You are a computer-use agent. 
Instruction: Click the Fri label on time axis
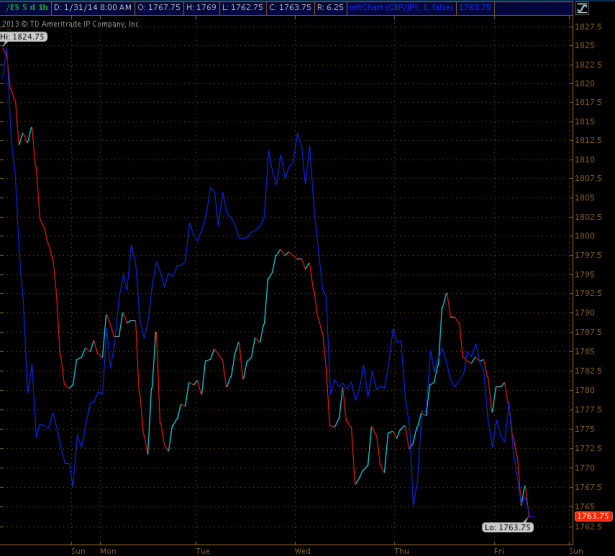pos(499,551)
